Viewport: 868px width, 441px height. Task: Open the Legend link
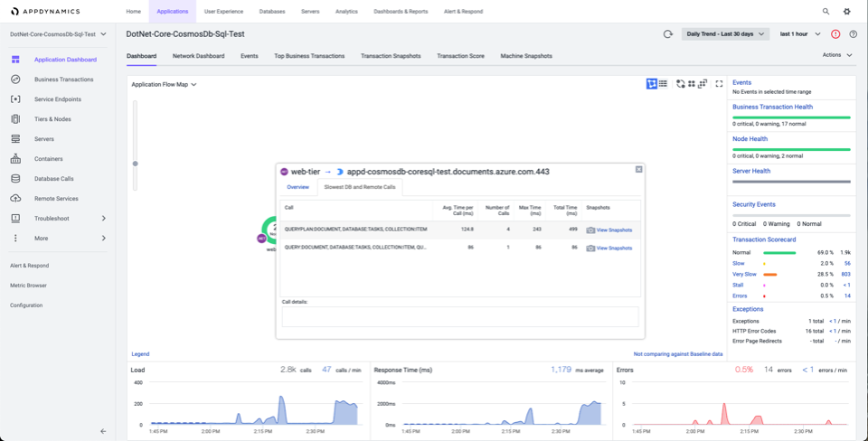[x=140, y=354]
